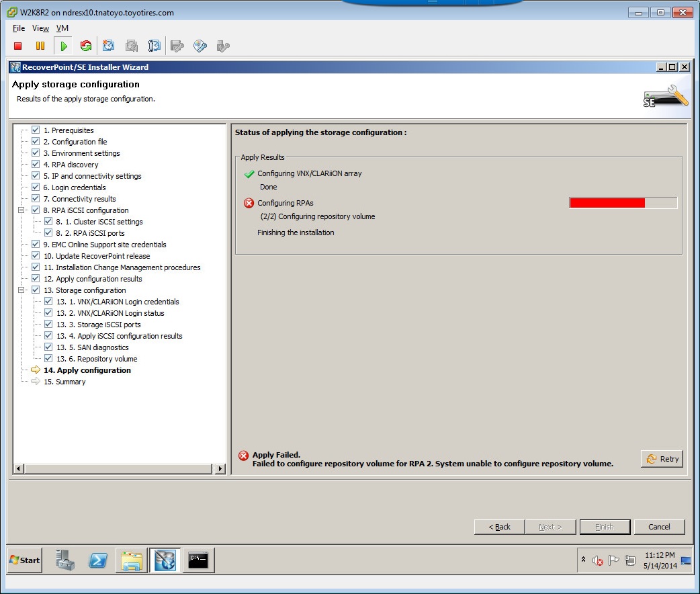Cancel the RecoverPoint installer wizard

659,527
